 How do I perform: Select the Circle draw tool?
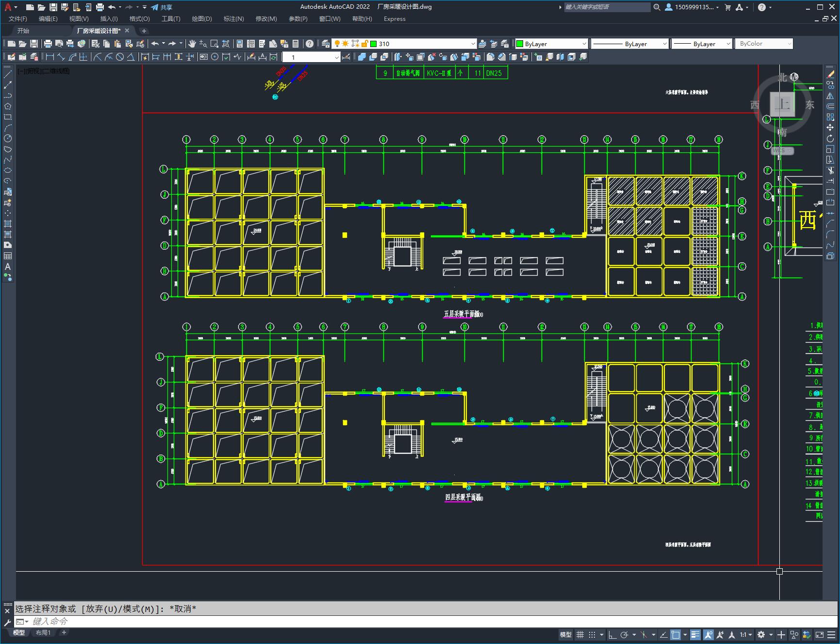[x=8, y=138]
